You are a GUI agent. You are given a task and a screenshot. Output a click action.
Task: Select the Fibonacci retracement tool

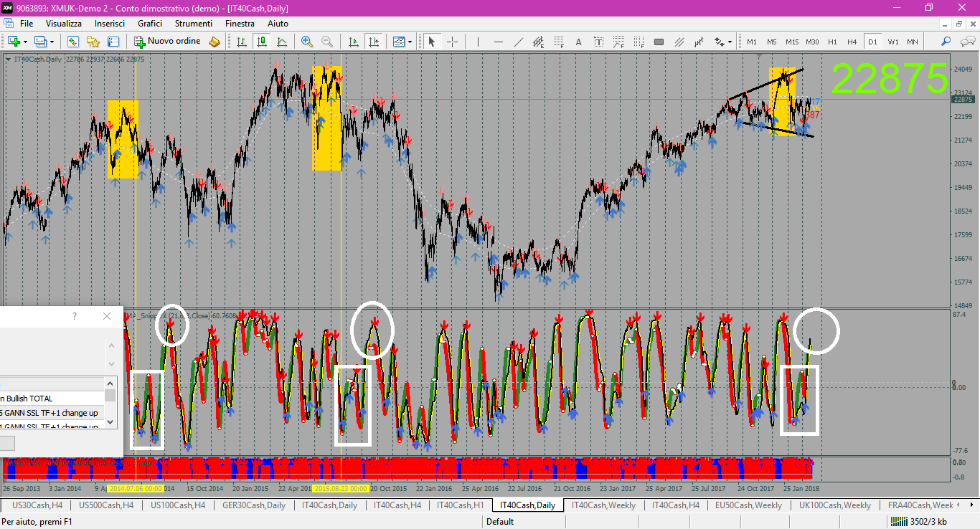coord(558,42)
